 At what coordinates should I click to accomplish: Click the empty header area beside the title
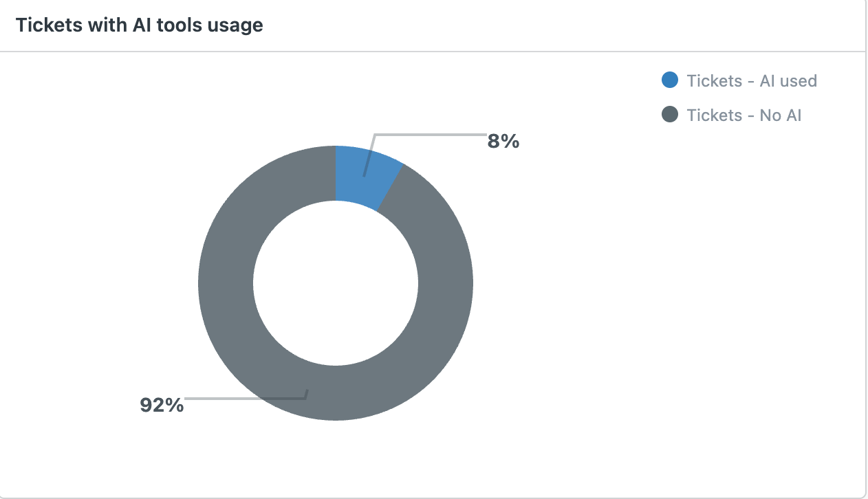coord(564,25)
